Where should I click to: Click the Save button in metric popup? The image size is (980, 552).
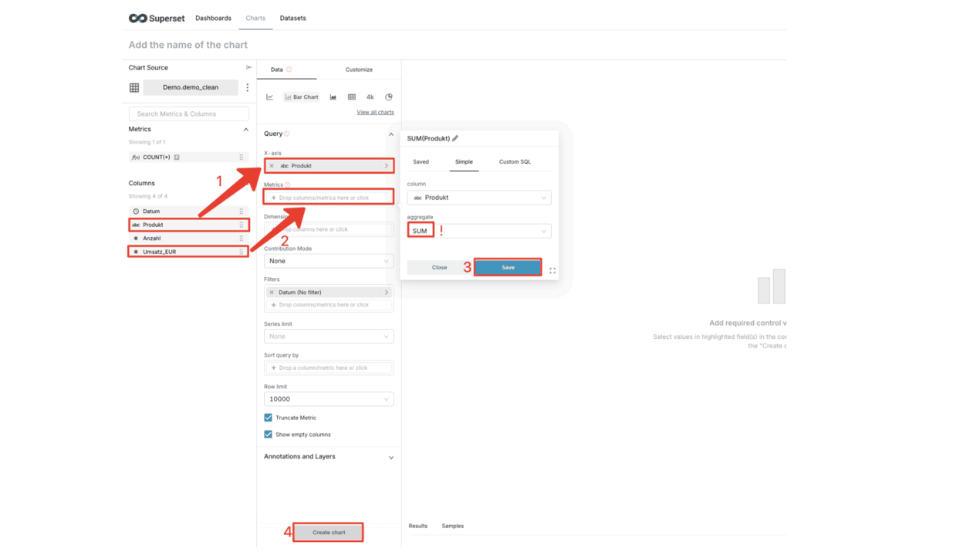(x=508, y=267)
